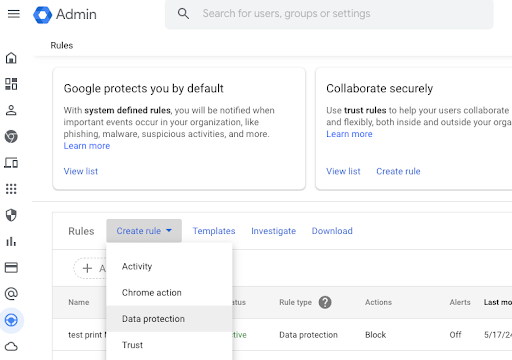
Task: Choose Chrome action from the menu
Action: [x=169, y=293]
